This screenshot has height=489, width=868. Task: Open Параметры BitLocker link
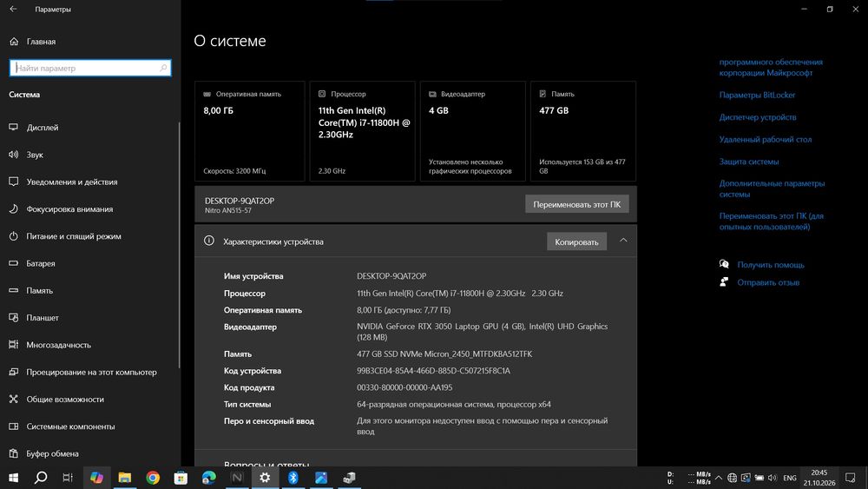click(757, 95)
